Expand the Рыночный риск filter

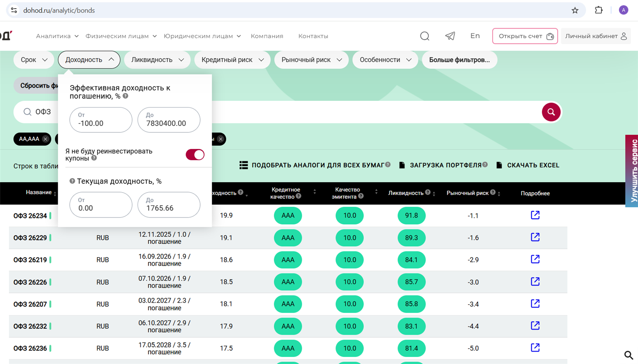tap(311, 60)
